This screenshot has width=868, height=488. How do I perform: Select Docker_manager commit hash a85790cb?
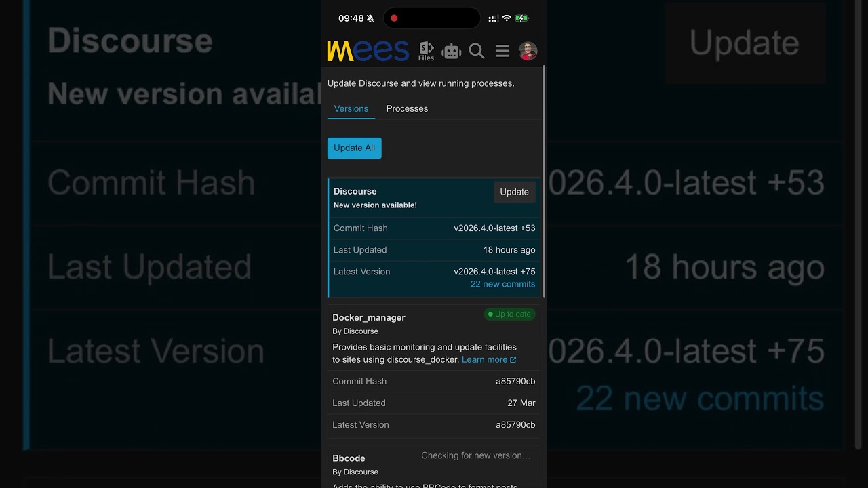tap(515, 381)
